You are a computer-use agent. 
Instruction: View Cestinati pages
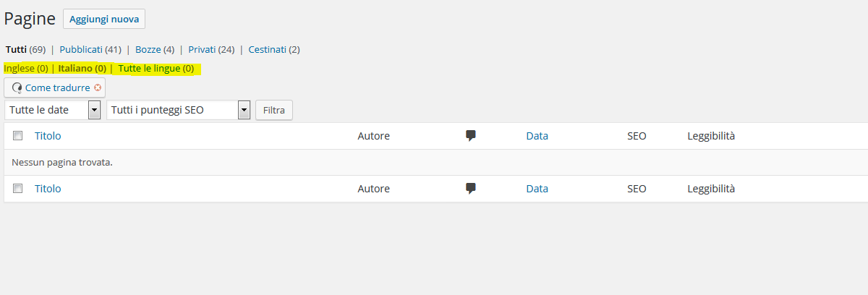[268, 49]
